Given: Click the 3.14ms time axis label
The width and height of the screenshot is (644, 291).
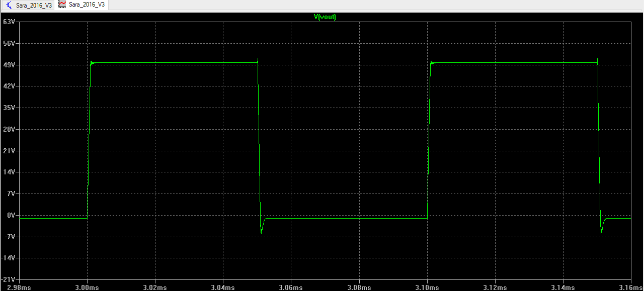Looking at the screenshot, I should coord(563,287).
